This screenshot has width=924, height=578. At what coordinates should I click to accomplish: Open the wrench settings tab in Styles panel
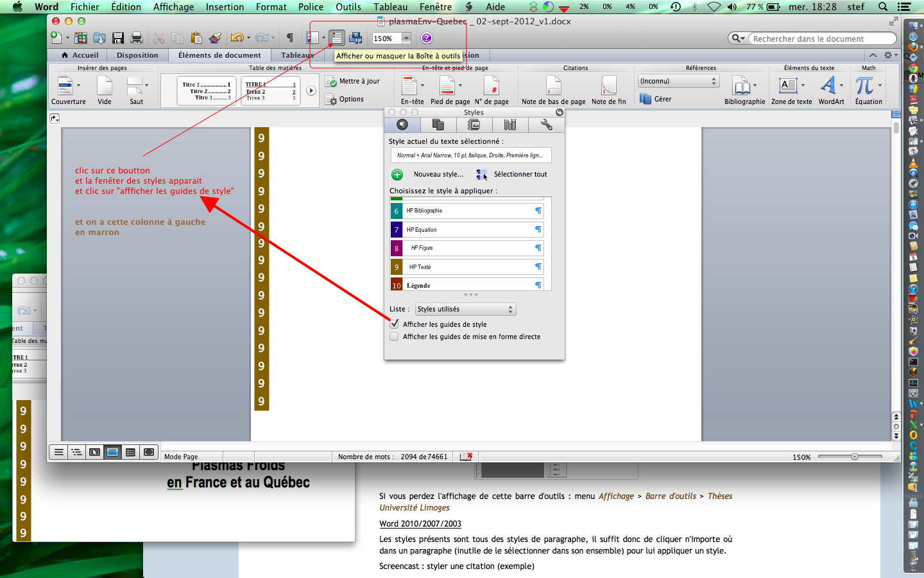546,125
